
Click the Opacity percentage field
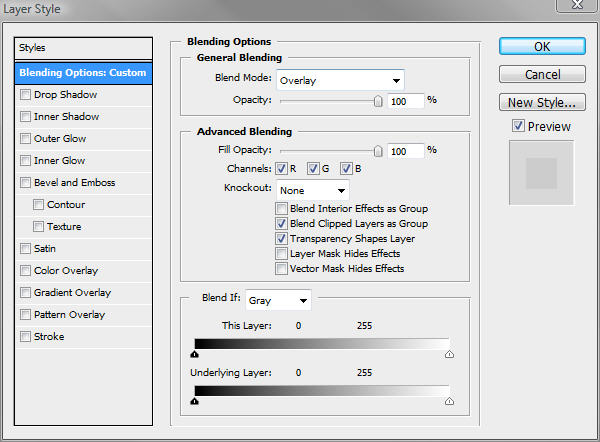pyautogui.click(x=406, y=101)
